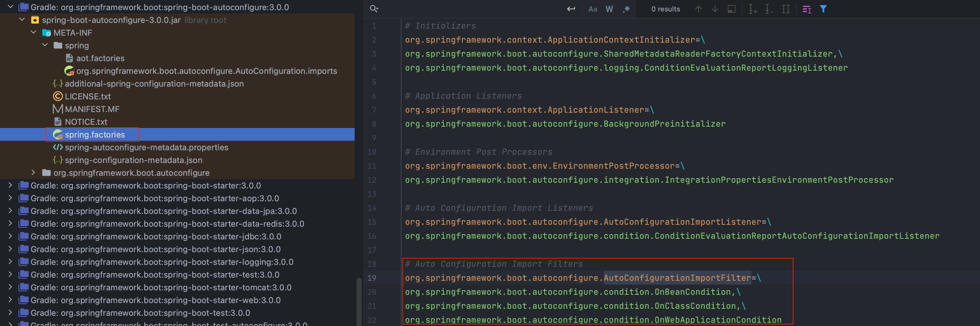The height and width of the screenshot is (326, 980).
Task: Expand Gradle spring-boot-starter-tomcat:3.0.0 library
Action: pyautogui.click(x=11, y=287)
